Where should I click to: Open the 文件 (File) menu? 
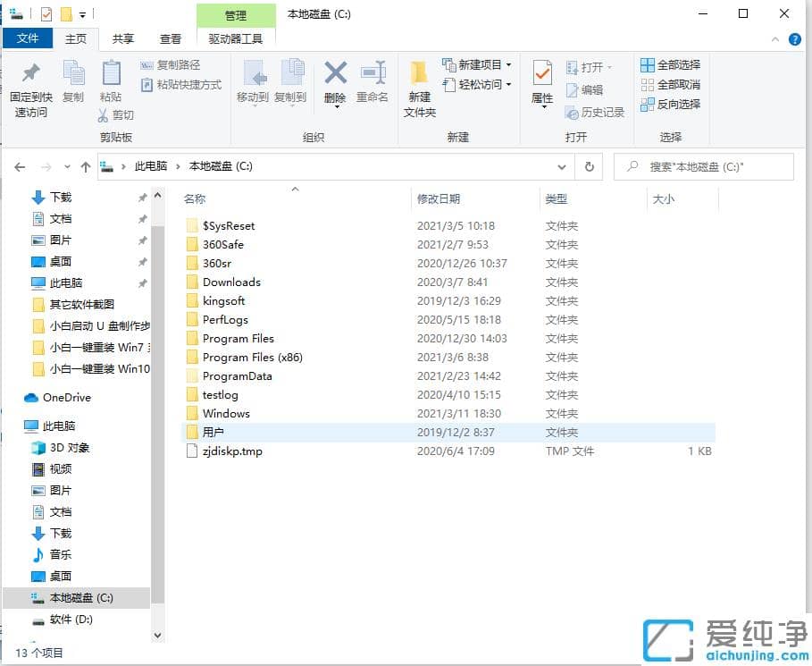point(28,38)
